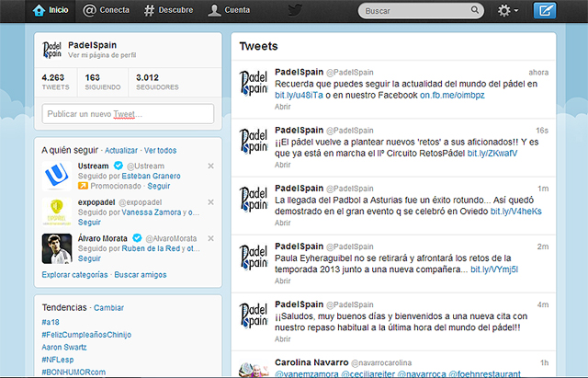Expand the Saludos tweet with Abrir

(x=282, y=339)
